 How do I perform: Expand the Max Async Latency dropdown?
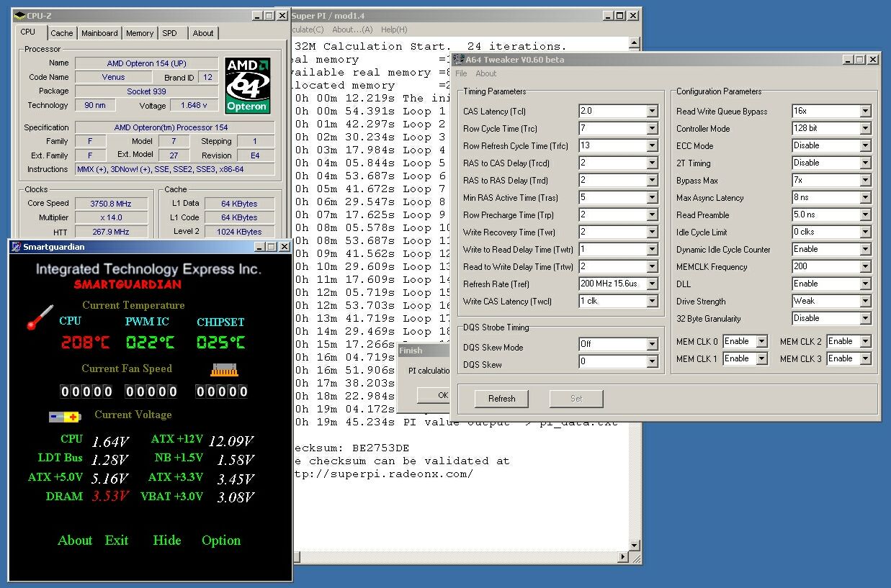click(865, 198)
